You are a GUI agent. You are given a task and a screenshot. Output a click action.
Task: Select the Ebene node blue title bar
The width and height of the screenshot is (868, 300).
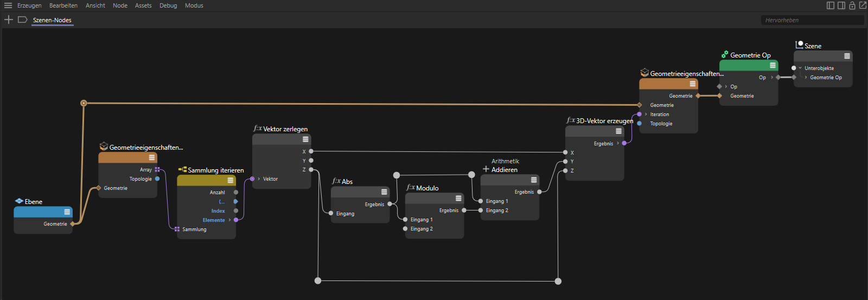tap(43, 212)
